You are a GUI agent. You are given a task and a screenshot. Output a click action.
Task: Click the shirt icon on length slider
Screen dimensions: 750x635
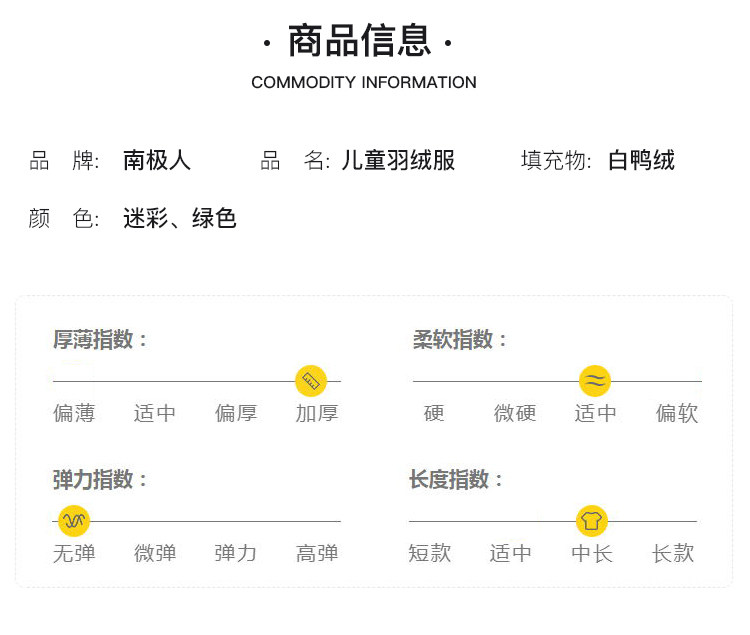tap(592, 521)
